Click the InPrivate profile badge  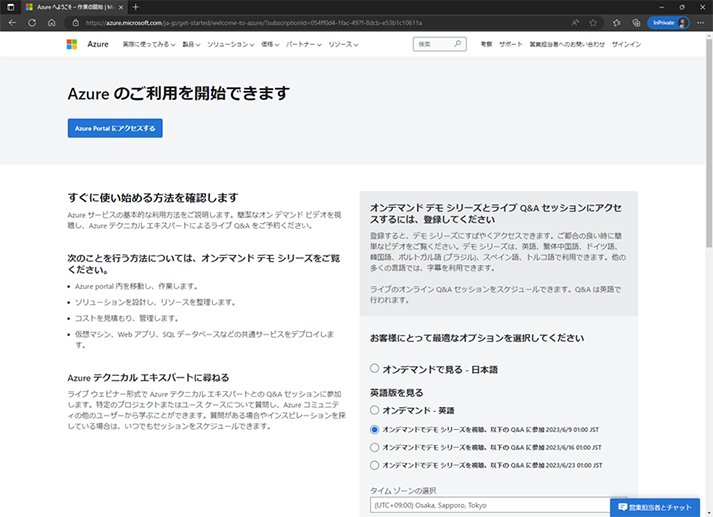click(668, 23)
